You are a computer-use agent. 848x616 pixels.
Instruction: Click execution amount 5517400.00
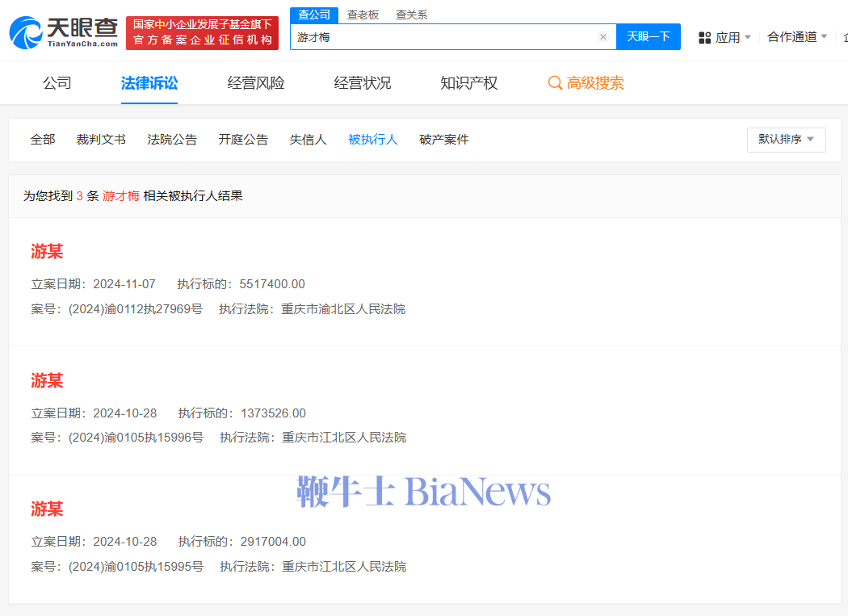coord(272,284)
